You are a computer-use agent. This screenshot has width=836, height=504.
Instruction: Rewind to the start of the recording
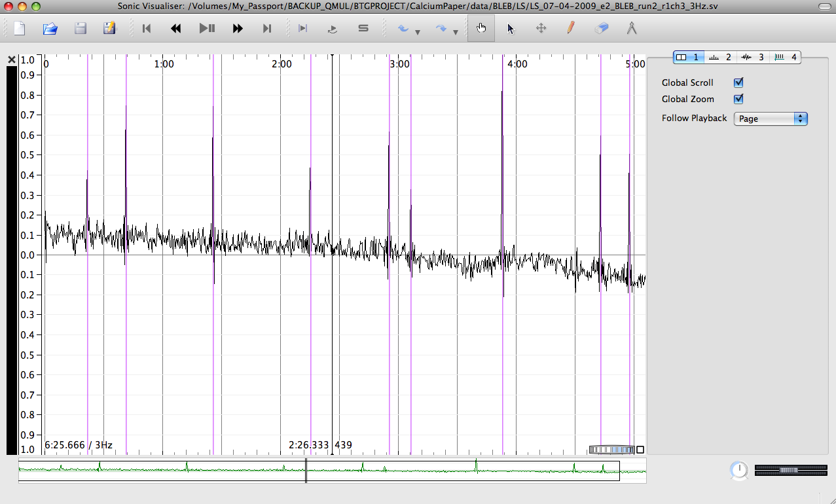(x=147, y=28)
